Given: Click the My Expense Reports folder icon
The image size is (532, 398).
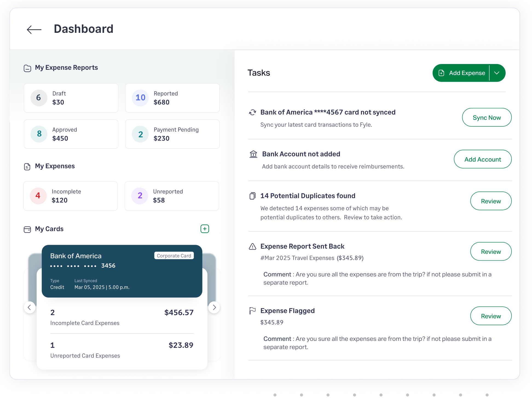Looking at the screenshot, I should click(x=27, y=68).
